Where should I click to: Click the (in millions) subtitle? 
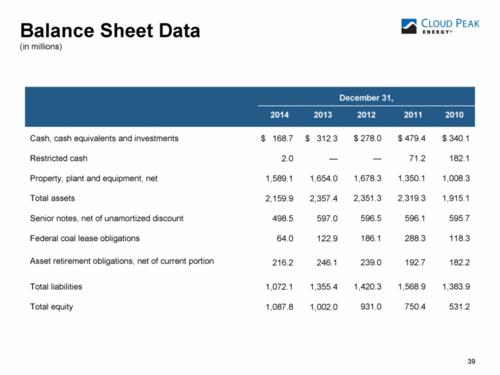[41, 46]
